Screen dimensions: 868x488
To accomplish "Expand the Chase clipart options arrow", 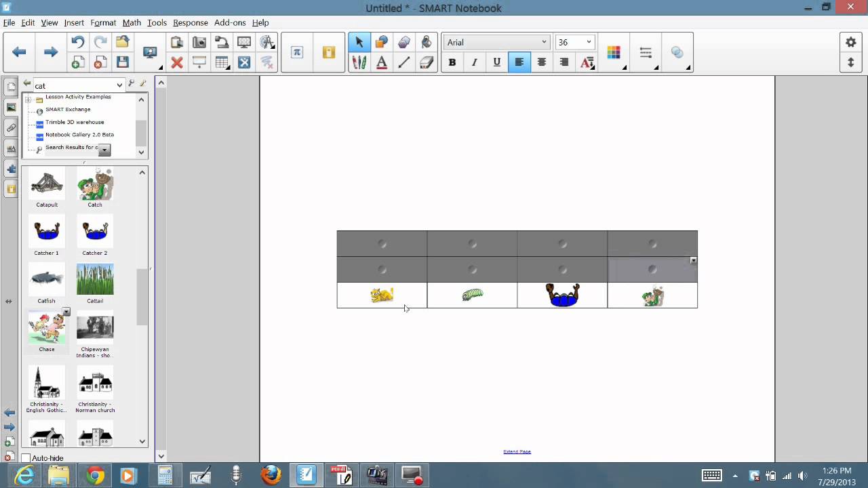I will tap(66, 311).
